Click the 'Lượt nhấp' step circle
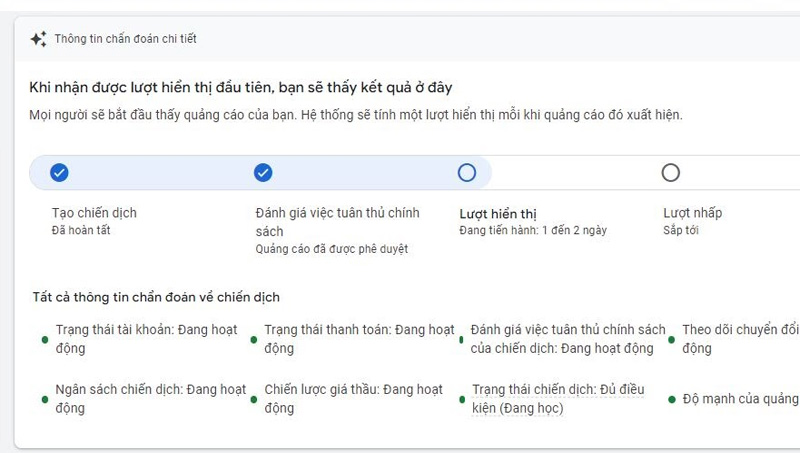Image resolution: width=800 pixels, height=453 pixels. coord(671,173)
